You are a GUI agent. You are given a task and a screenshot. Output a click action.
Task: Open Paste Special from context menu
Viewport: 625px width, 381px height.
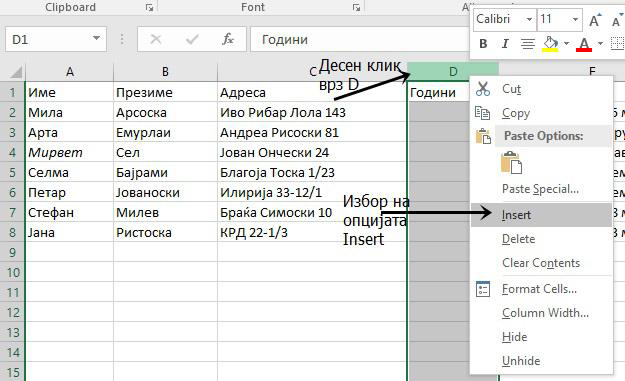point(541,189)
